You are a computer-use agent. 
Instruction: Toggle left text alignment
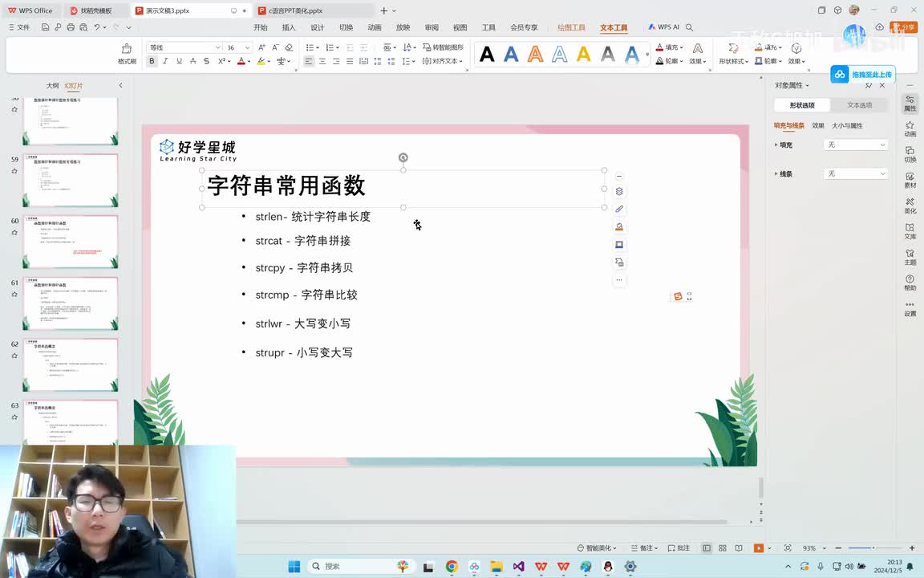[308, 61]
